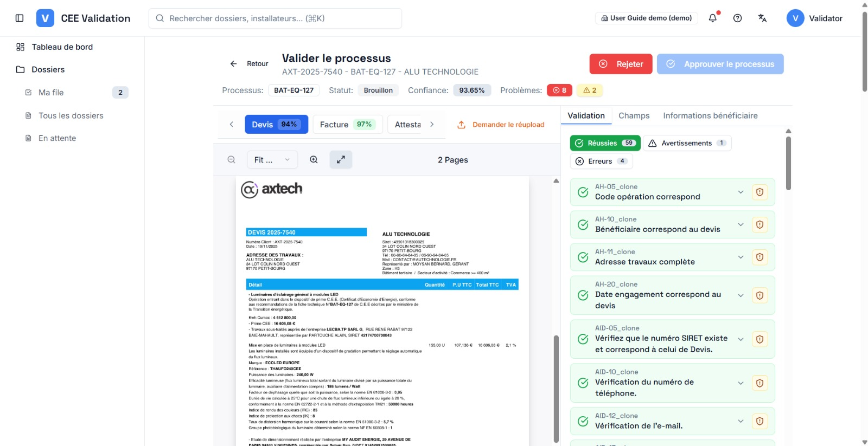Click Demander le réupload

pos(501,125)
